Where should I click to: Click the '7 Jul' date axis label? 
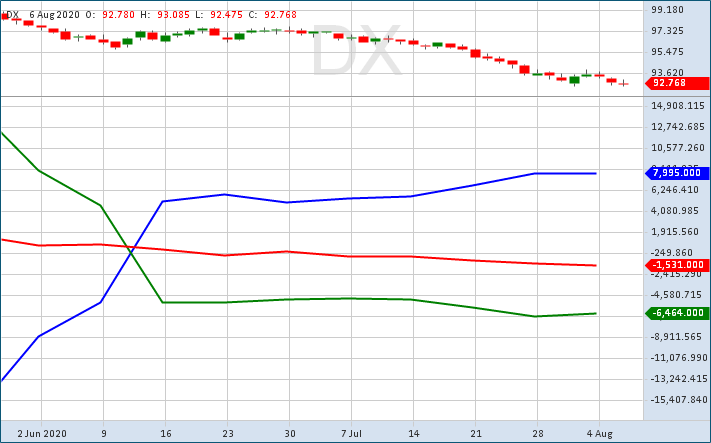click(x=351, y=433)
